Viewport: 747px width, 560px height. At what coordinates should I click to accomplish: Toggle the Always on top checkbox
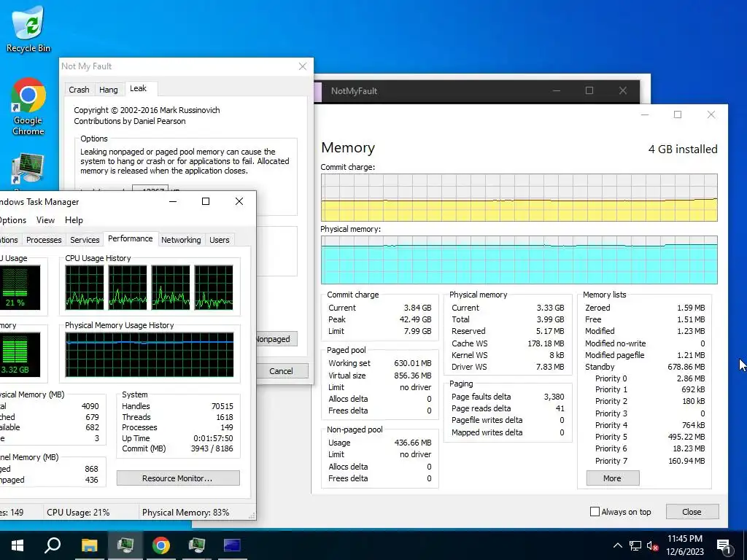point(595,512)
